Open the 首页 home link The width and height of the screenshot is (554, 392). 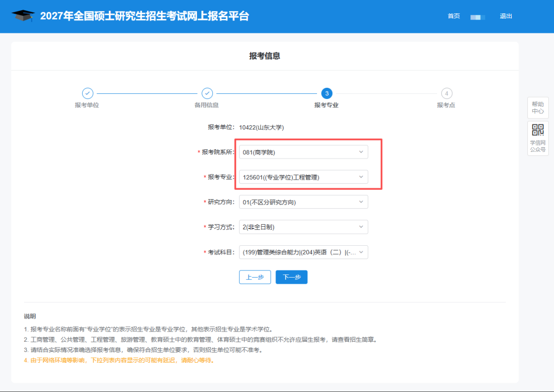tap(453, 16)
